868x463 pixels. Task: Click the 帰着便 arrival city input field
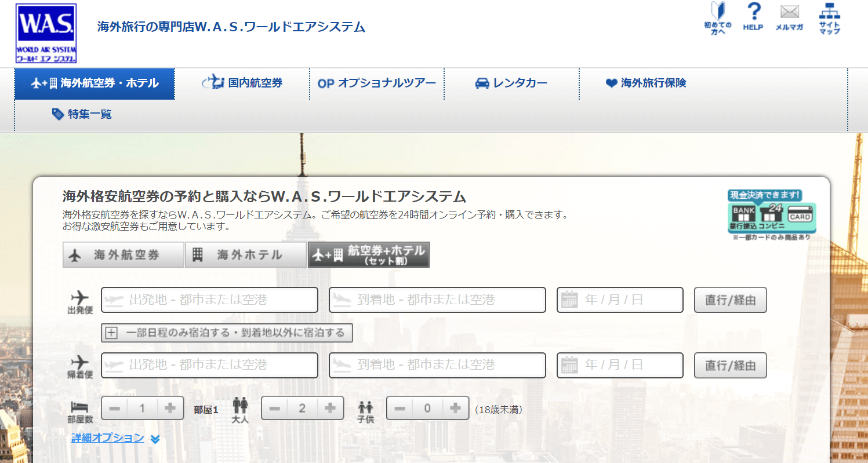438,366
